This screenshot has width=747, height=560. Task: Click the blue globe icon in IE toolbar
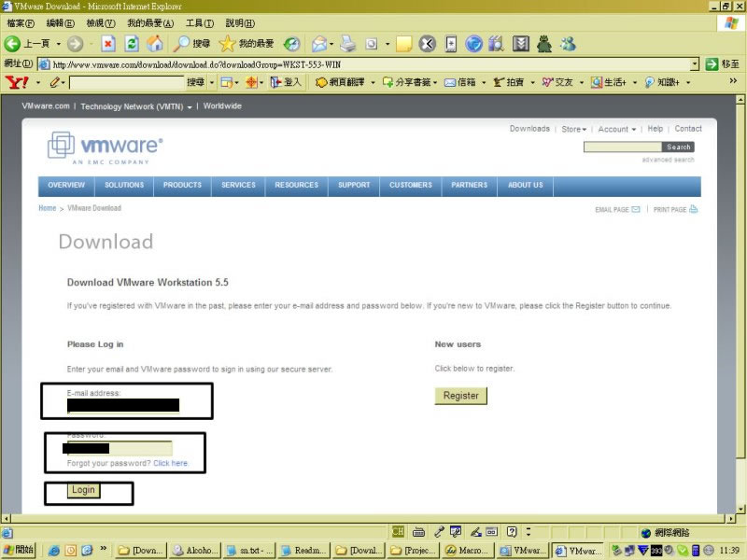(474, 44)
